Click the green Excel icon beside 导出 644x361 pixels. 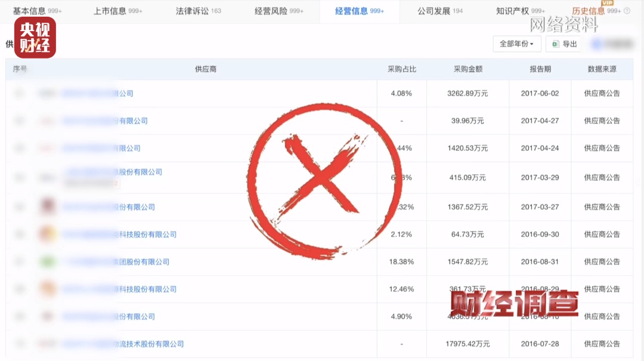[x=555, y=44]
